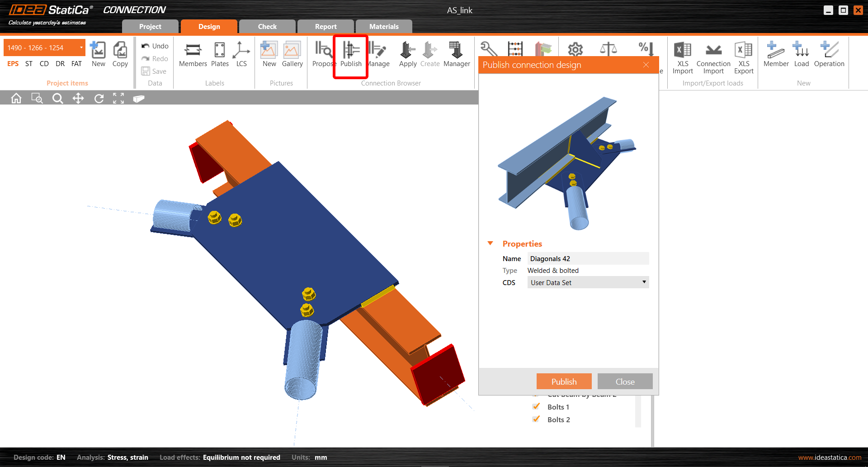Expand the 1490 - 1266 - 1254 project item dropdown
Screen dimensions: 868x467
coord(81,48)
